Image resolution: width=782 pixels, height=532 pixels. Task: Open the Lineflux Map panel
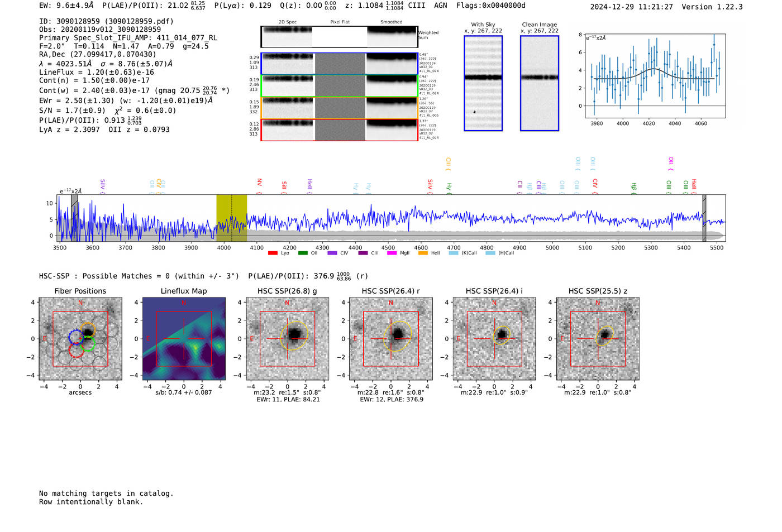184,339
